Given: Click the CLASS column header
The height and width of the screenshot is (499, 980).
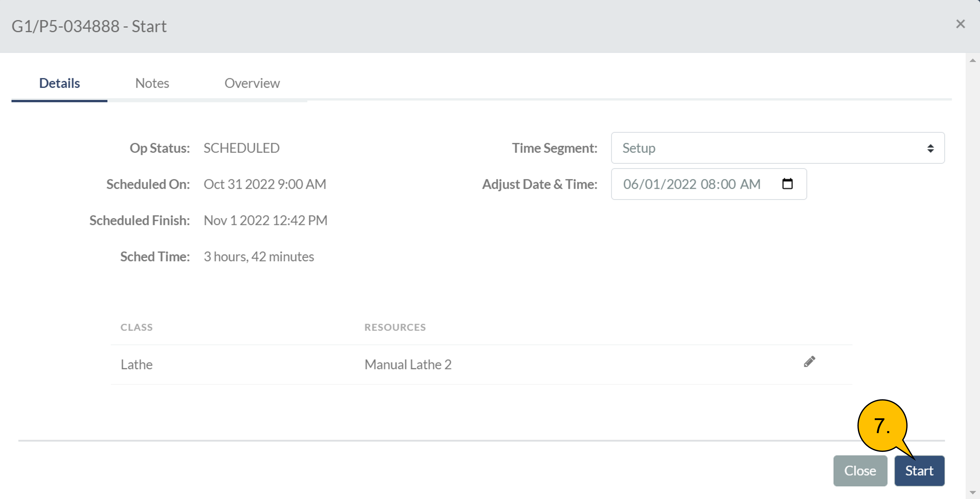Looking at the screenshot, I should [x=137, y=327].
